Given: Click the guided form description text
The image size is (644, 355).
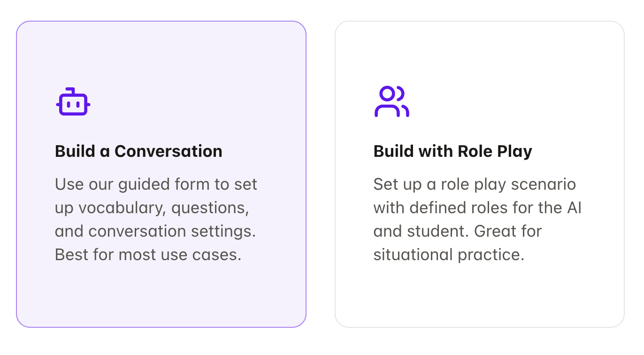Looking at the screenshot, I should [156, 219].
